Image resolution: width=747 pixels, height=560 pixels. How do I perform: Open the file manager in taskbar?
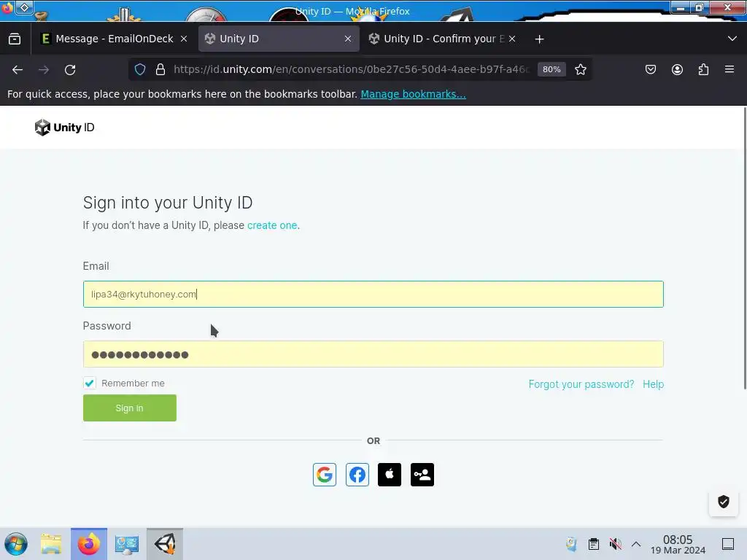coord(51,544)
